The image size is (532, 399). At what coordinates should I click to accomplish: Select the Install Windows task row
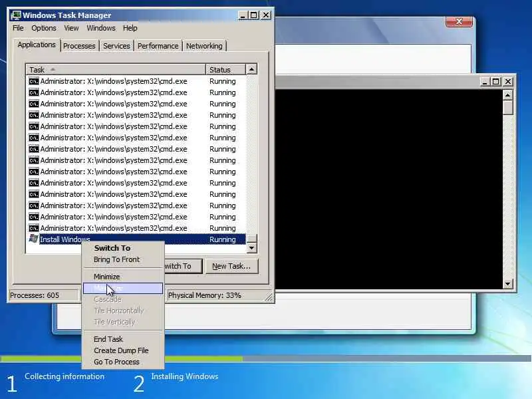[136, 239]
